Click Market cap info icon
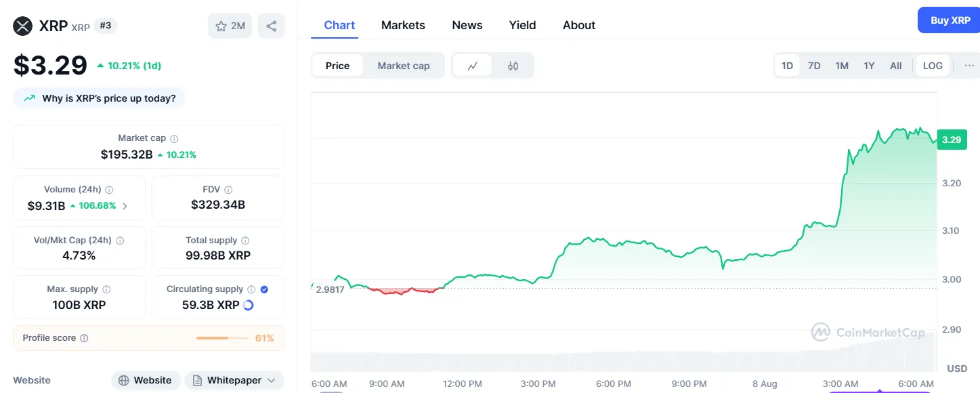Image resolution: width=980 pixels, height=393 pixels. pyautogui.click(x=174, y=138)
